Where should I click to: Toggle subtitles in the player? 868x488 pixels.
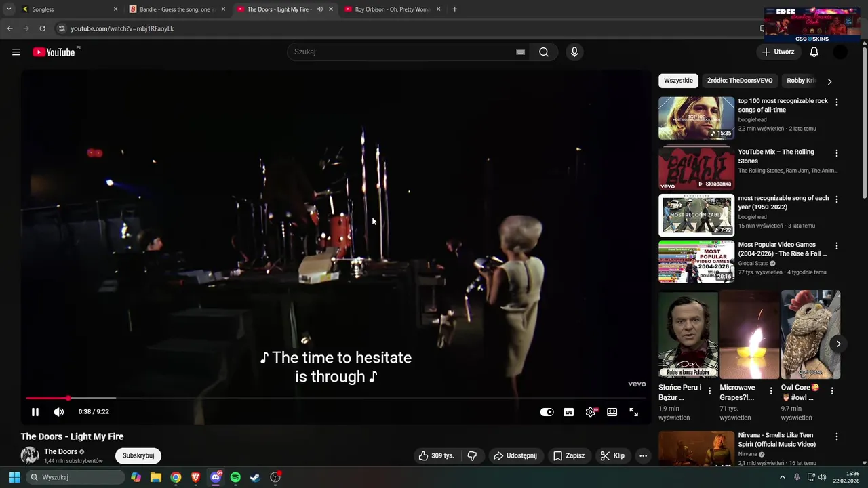569,412
